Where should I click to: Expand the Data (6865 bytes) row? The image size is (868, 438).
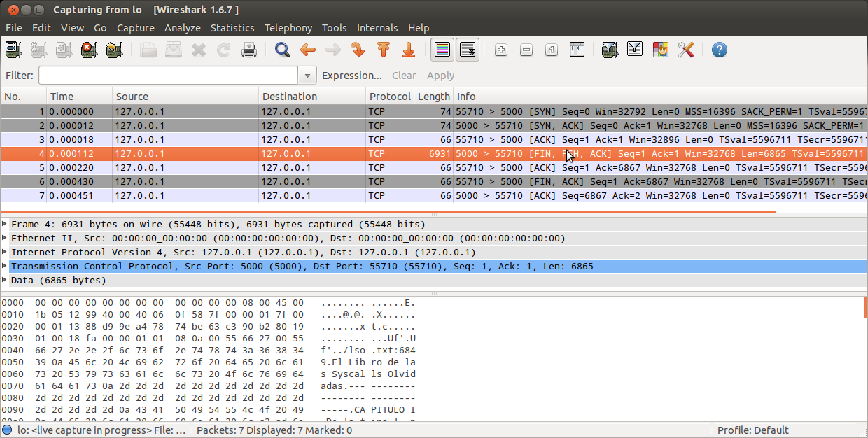pyautogui.click(x=6, y=281)
